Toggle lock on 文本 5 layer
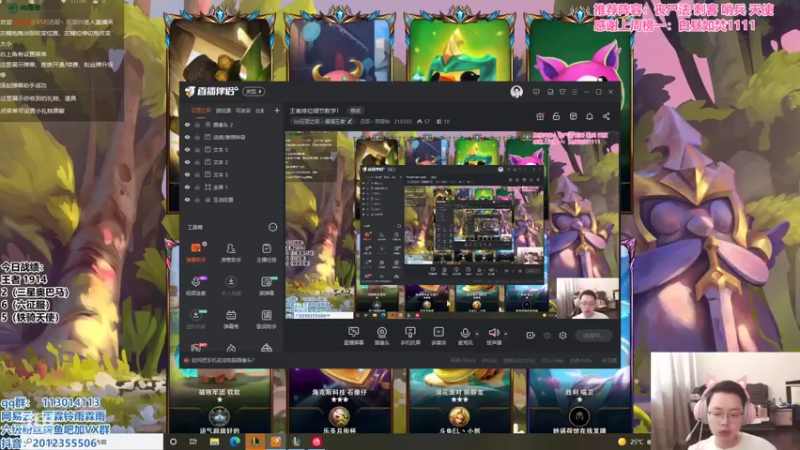 click(x=197, y=149)
